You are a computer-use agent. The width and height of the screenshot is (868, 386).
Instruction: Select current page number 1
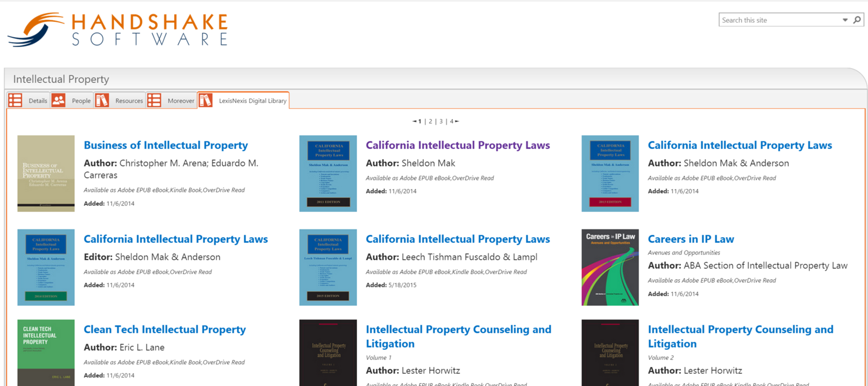point(420,121)
